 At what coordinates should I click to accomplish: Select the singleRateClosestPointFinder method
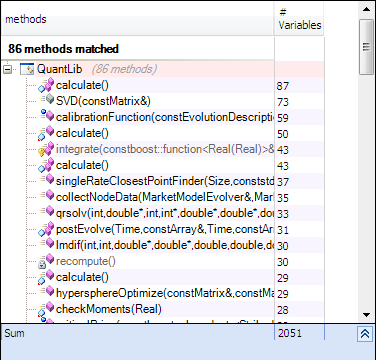tap(165, 181)
